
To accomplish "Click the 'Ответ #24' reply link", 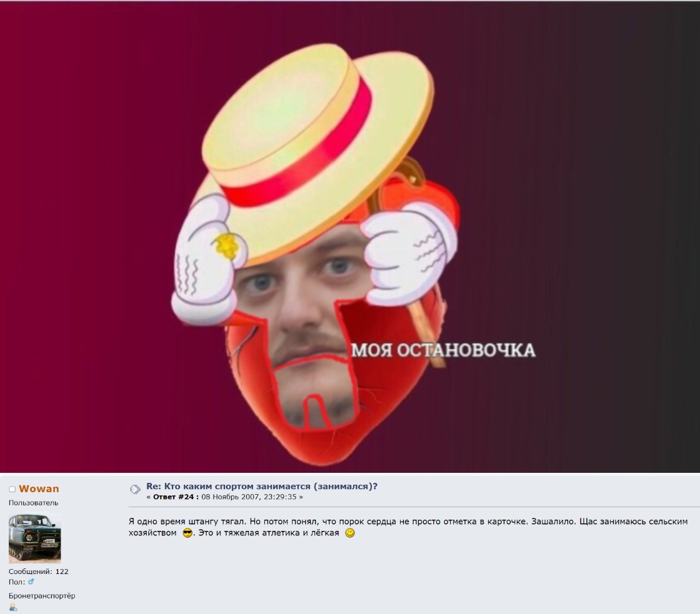I will [x=176, y=497].
